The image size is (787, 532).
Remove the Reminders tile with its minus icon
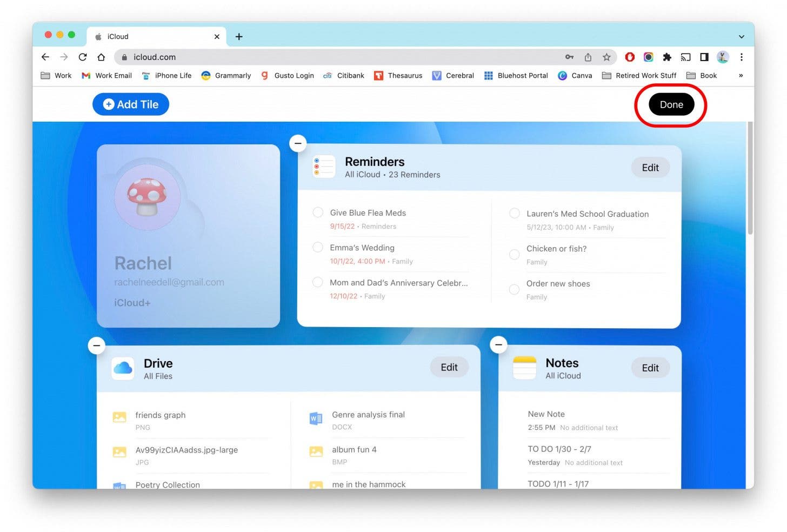298,143
